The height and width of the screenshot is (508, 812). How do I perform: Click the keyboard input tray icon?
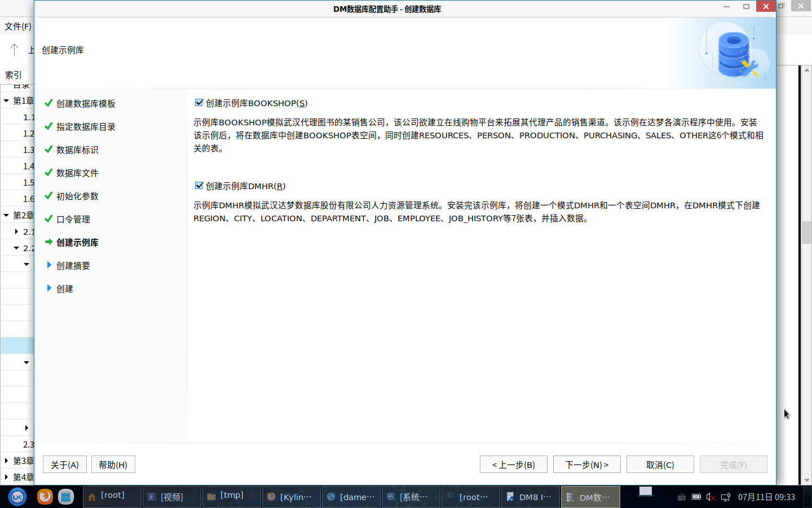click(x=681, y=497)
